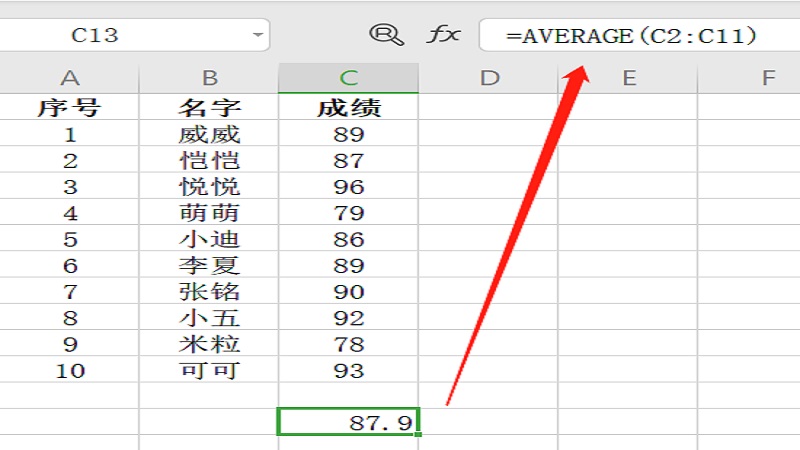Select column B header

(x=209, y=78)
